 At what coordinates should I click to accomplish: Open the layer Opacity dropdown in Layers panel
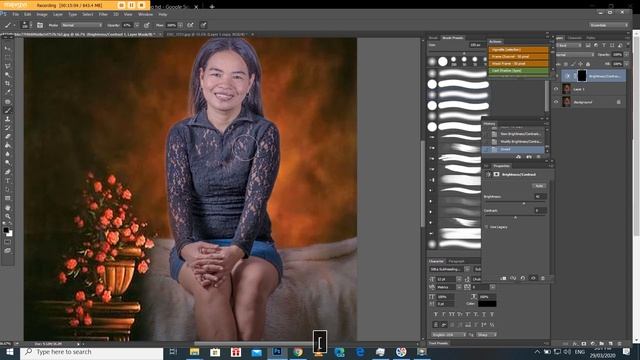[x=627, y=55]
